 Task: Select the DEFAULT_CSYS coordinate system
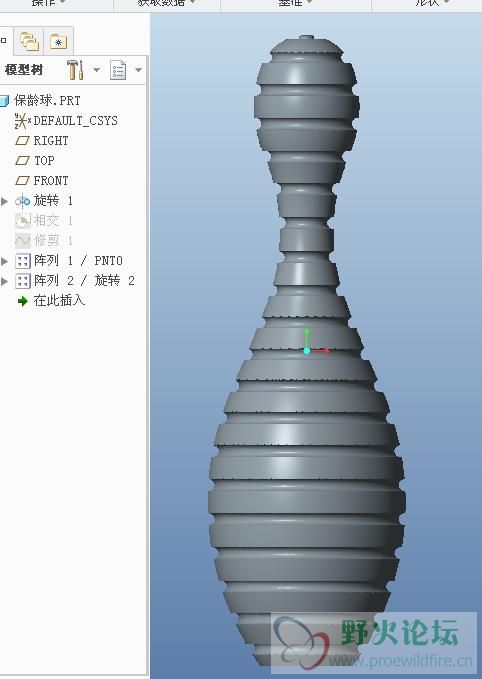[66, 120]
